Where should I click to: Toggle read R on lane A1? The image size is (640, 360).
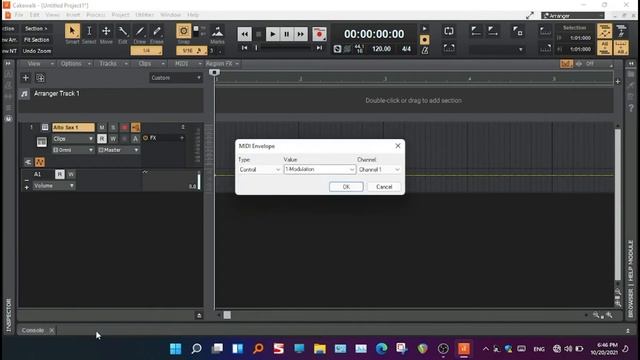click(x=60, y=174)
